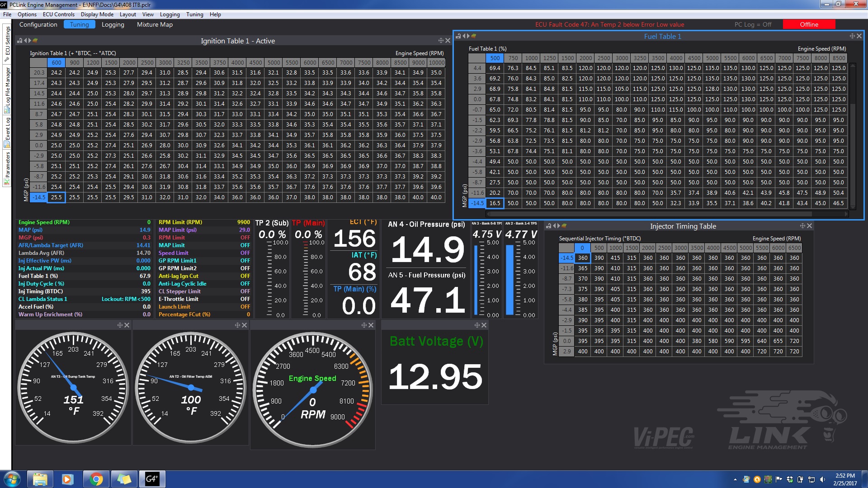Click the ECU Fault Code 47 message

point(609,24)
